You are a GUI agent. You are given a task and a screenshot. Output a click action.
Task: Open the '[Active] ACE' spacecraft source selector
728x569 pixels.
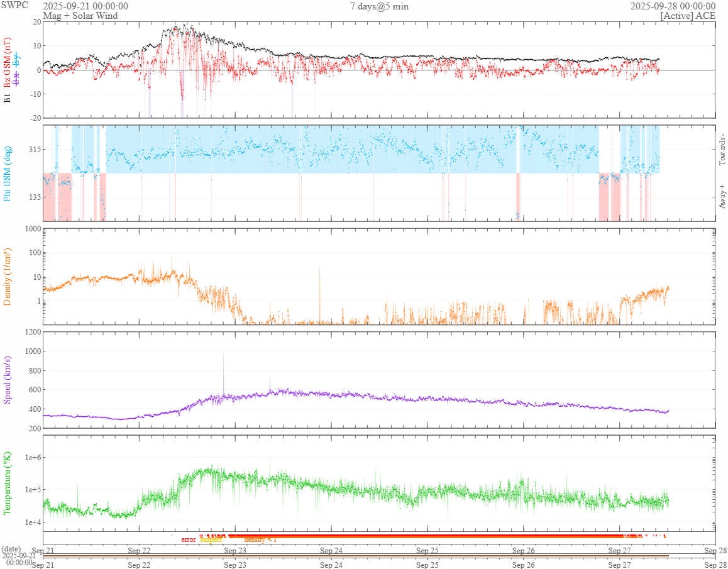(x=688, y=16)
